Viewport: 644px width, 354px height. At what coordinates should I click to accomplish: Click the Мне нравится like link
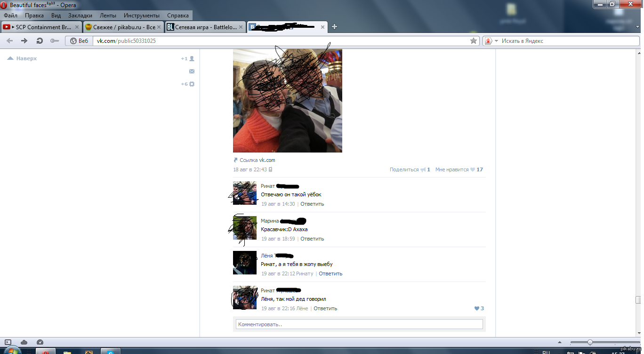tap(452, 169)
